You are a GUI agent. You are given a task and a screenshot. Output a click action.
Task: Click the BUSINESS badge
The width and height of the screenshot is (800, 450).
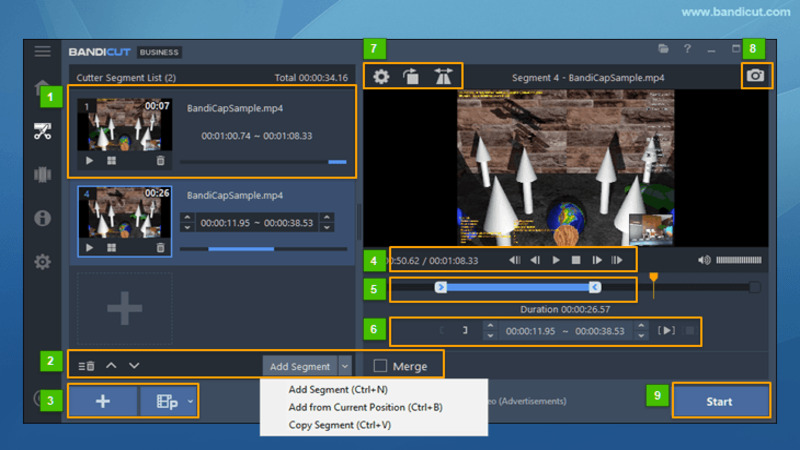[x=159, y=52]
